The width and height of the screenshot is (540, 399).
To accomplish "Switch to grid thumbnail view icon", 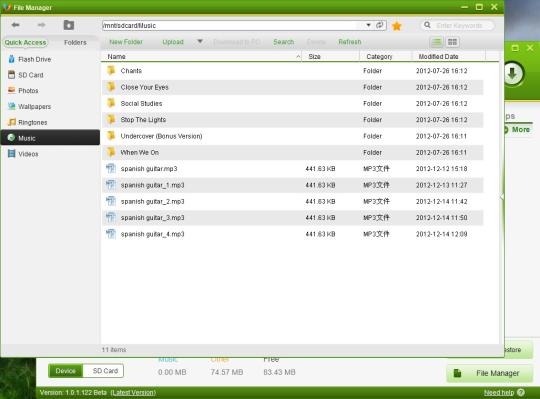I will (452, 42).
